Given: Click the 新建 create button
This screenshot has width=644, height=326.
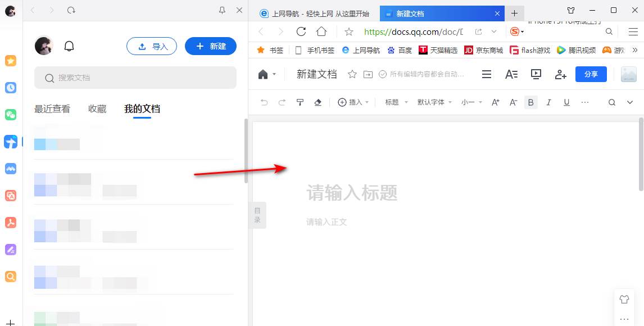Looking at the screenshot, I should (211, 46).
